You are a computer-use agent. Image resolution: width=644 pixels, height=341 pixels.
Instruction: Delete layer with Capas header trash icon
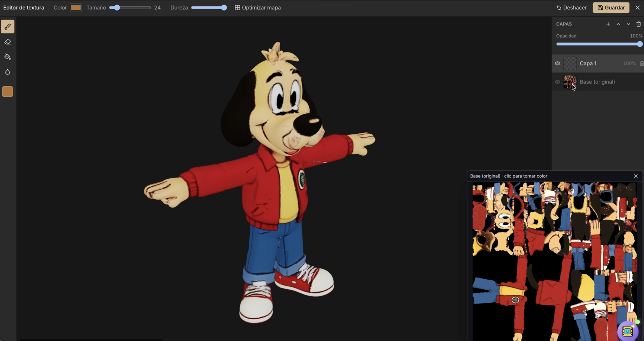pyautogui.click(x=638, y=24)
